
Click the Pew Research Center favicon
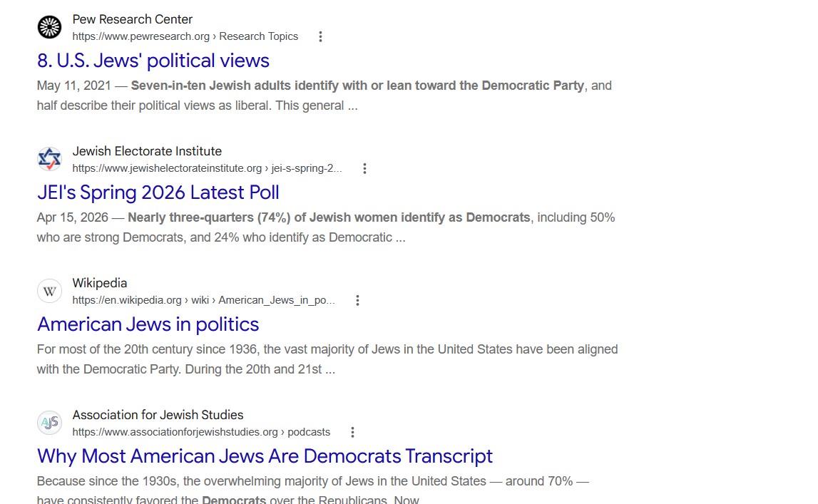click(x=49, y=27)
